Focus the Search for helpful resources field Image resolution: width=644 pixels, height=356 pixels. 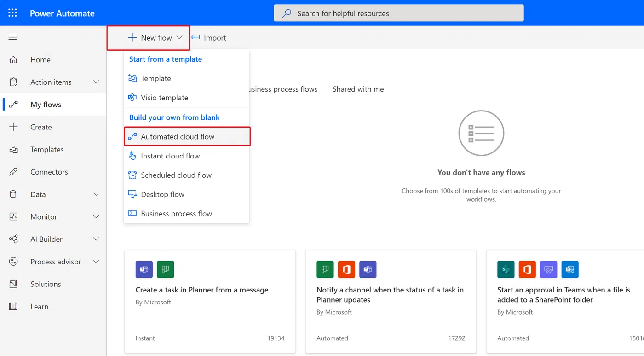click(399, 13)
